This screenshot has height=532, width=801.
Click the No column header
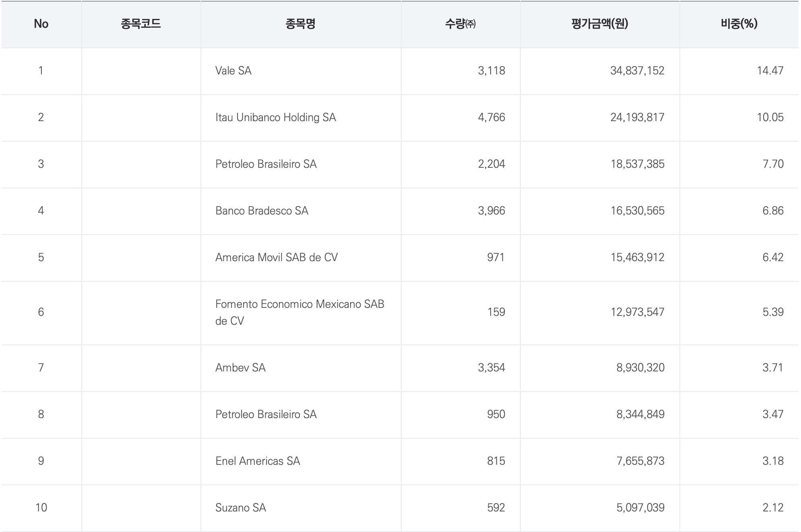41,24
